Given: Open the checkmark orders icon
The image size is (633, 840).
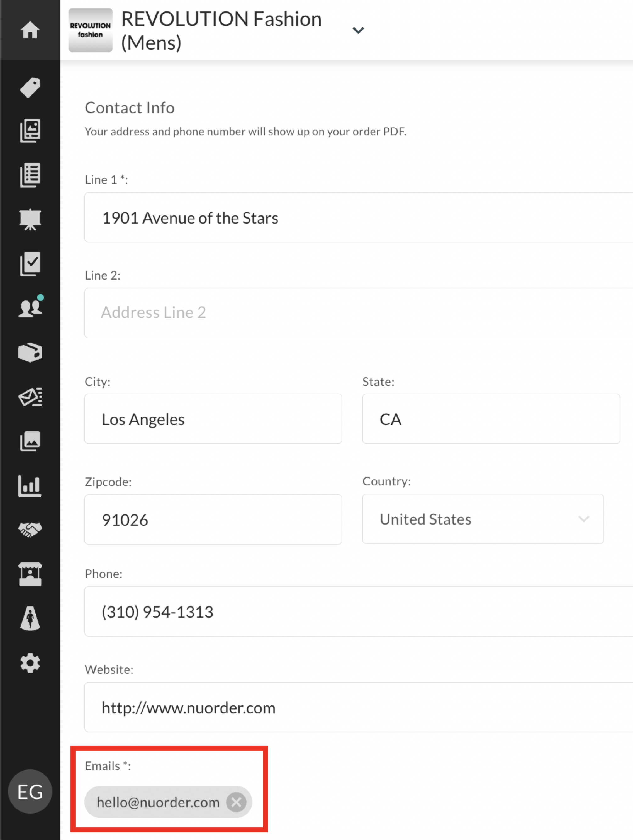Looking at the screenshot, I should pyautogui.click(x=30, y=264).
